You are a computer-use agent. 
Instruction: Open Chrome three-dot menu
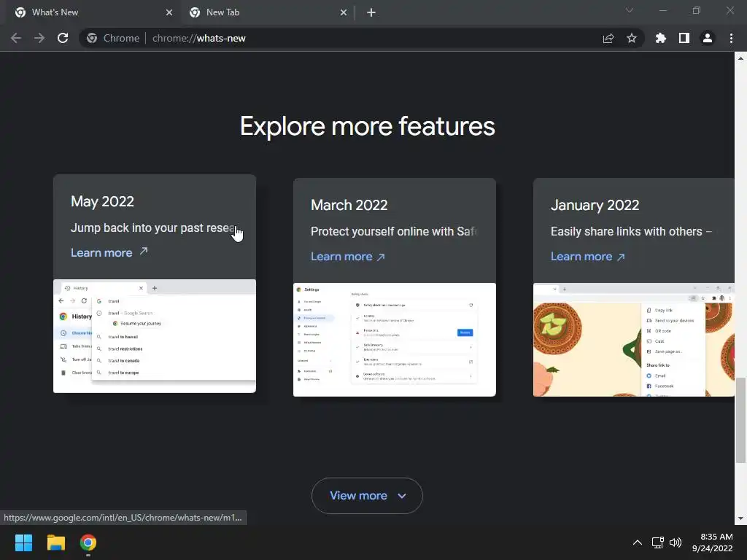click(731, 38)
